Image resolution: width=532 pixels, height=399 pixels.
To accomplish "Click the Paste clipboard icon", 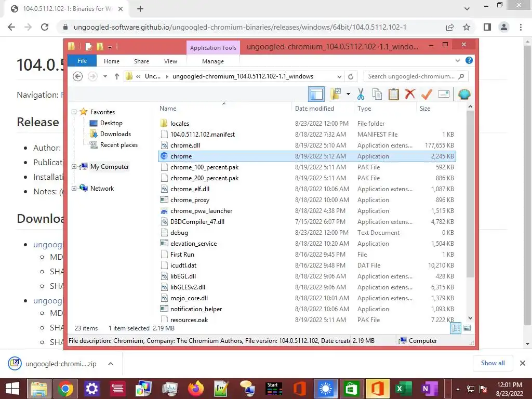I will pyautogui.click(x=394, y=94).
